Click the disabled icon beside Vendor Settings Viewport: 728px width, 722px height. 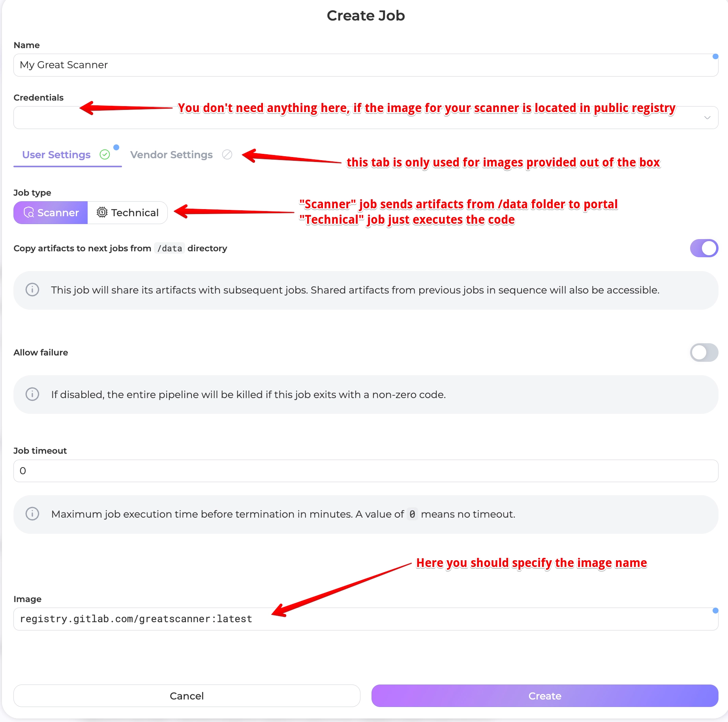click(227, 155)
